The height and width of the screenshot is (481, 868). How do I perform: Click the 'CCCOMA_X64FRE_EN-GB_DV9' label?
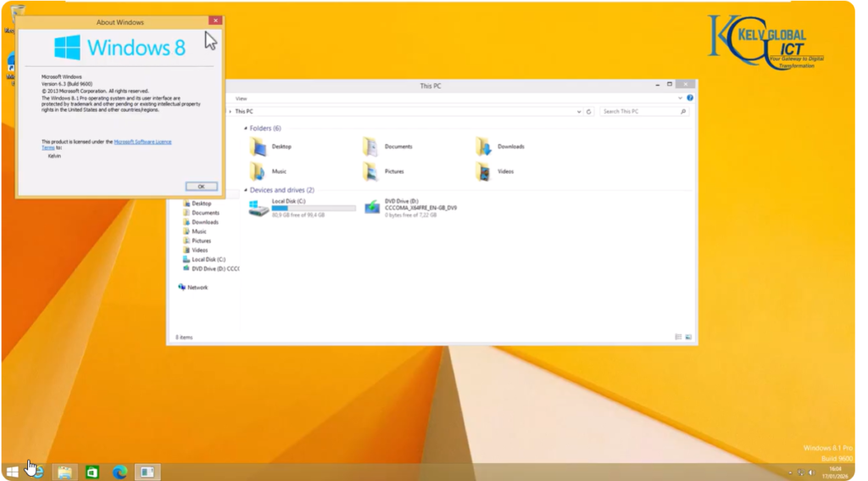click(420, 208)
